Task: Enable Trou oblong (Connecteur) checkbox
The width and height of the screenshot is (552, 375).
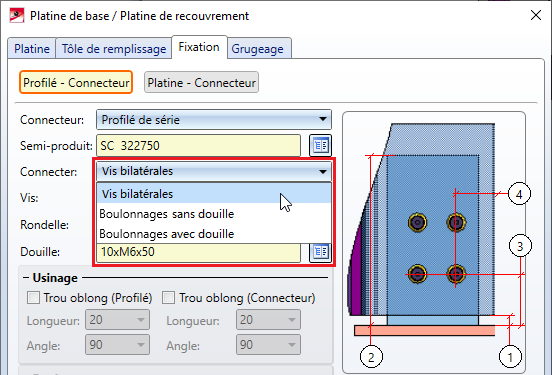Action: (168, 298)
